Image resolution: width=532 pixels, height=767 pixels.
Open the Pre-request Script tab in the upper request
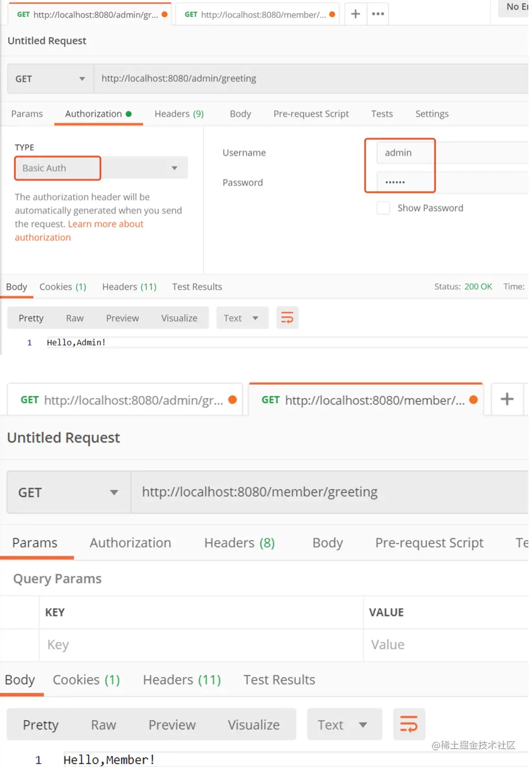[x=310, y=114]
